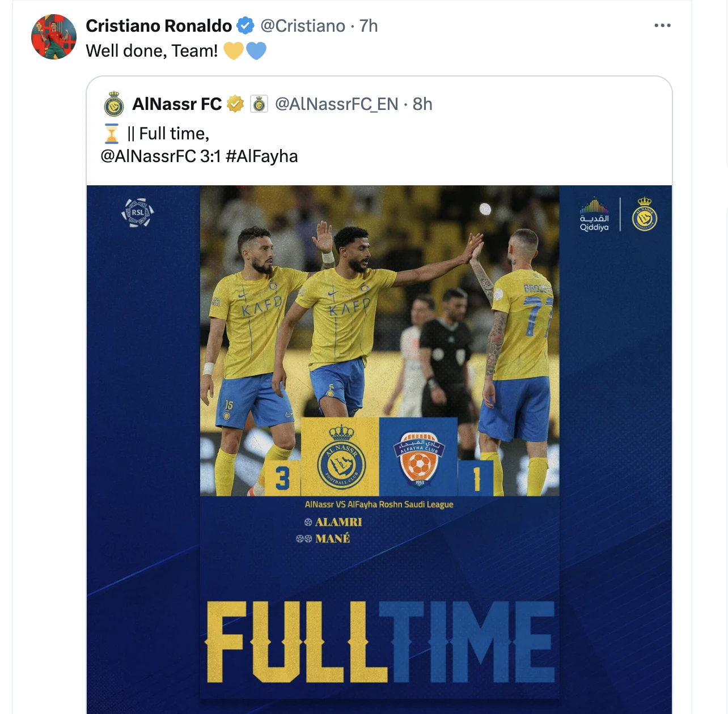Open the tweet's 7h timestamp
728x714 pixels.
point(369,25)
